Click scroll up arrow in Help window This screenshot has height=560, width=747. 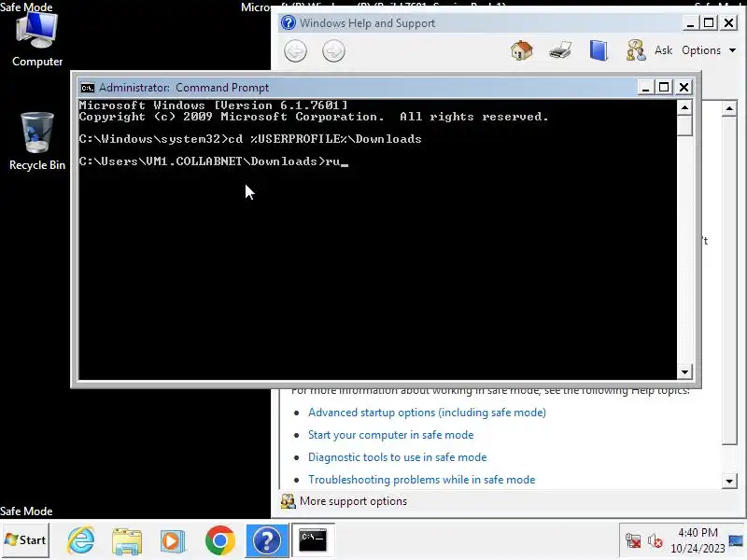pos(729,108)
